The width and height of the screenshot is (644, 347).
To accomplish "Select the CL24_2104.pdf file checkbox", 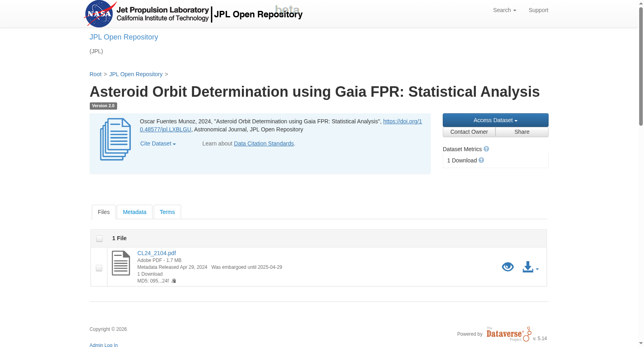I will click(x=99, y=268).
